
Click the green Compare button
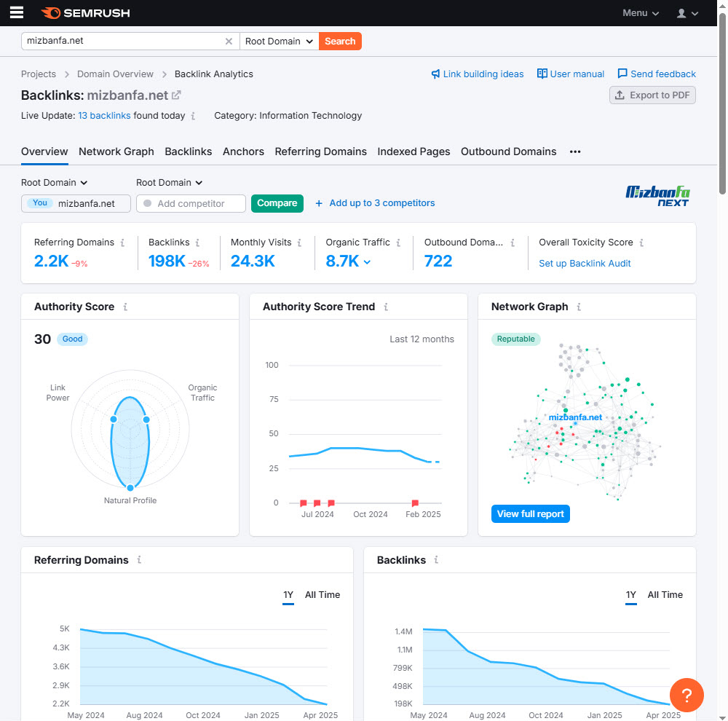click(x=277, y=203)
